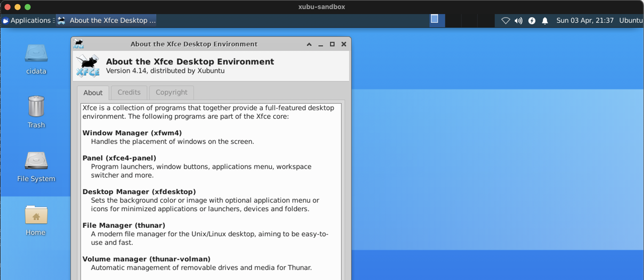Click the About the Xfce Desktop taskbar button
Viewport: 644px width, 280px height.
106,20
